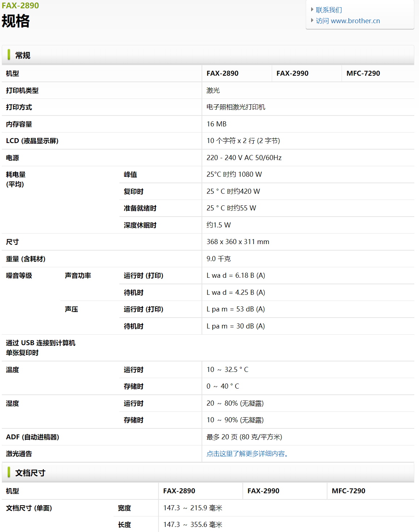419x532 pixels.
Task: Click the 147.3 ~ 355.6 毫米 length value
Action: 192,524
